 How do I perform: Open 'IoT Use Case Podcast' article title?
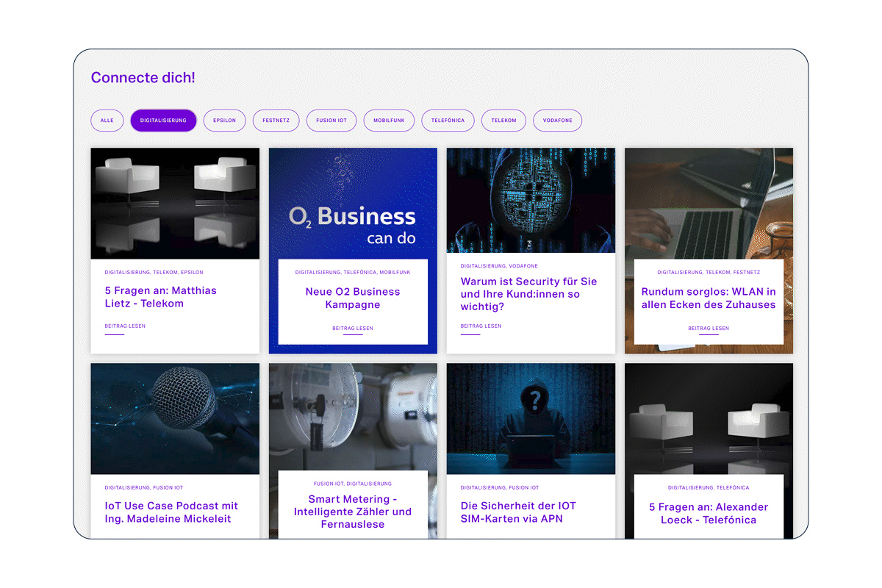[172, 512]
